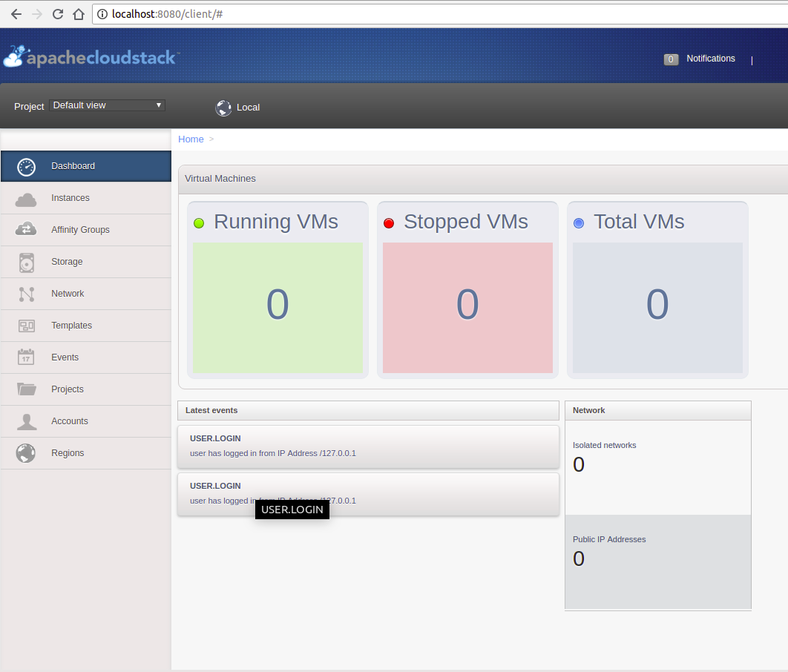The height and width of the screenshot is (672, 788).
Task: Click the browser forward arrow
Action: [x=37, y=14]
